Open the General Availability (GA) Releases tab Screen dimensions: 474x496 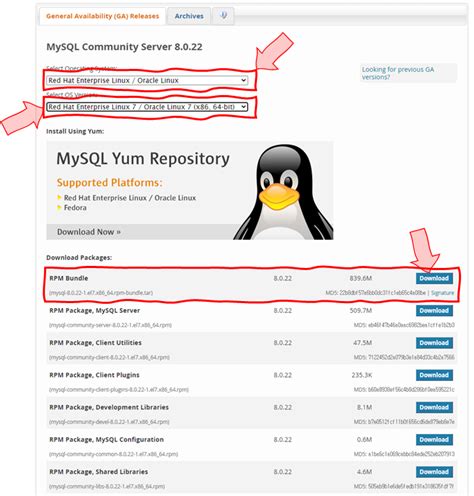tap(102, 16)
